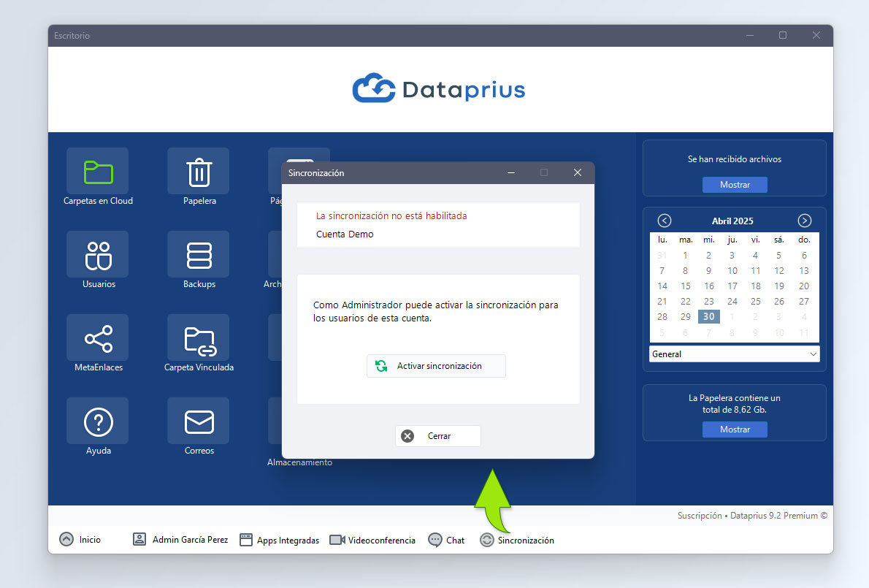Screen dimensions: 869x588
Task: Click the Dataprius logo
Action: tap(440, 88)
